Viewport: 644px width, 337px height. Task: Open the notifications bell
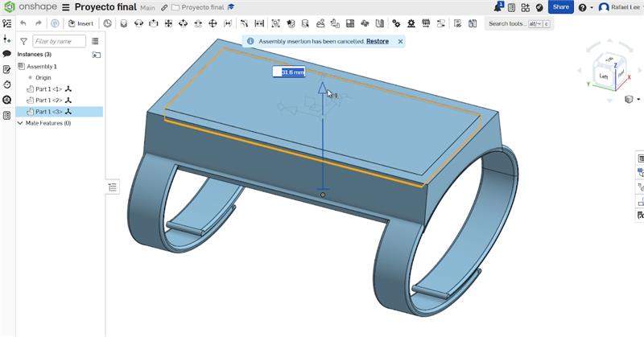pos(498,7)
